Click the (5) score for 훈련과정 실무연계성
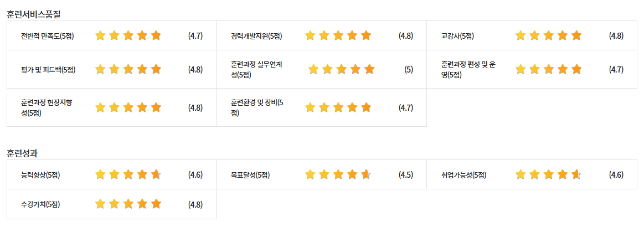Viewport: 644px width, 227px height. pyautogui.click(x=409, y=70)
